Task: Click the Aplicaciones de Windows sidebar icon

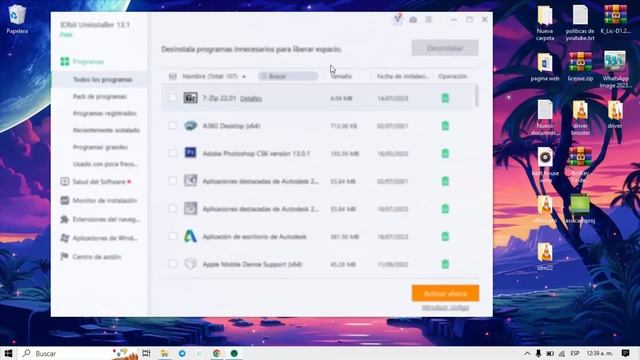Action: (x=64, y=238)
